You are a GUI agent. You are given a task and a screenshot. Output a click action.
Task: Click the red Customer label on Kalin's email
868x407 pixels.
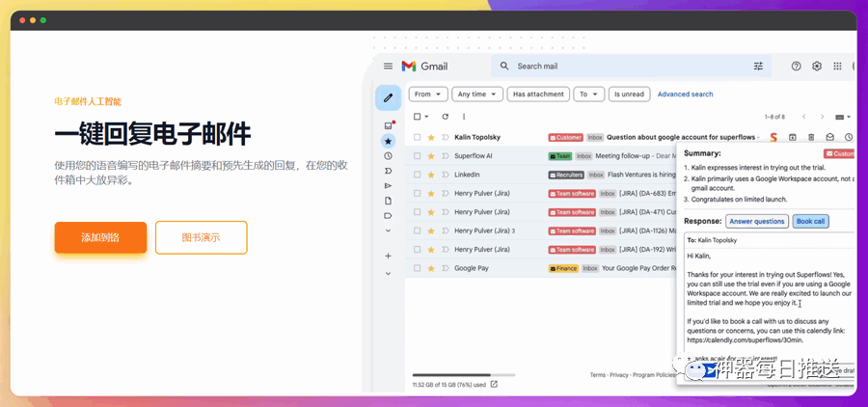pyautogui.click(x=565, y=137)
